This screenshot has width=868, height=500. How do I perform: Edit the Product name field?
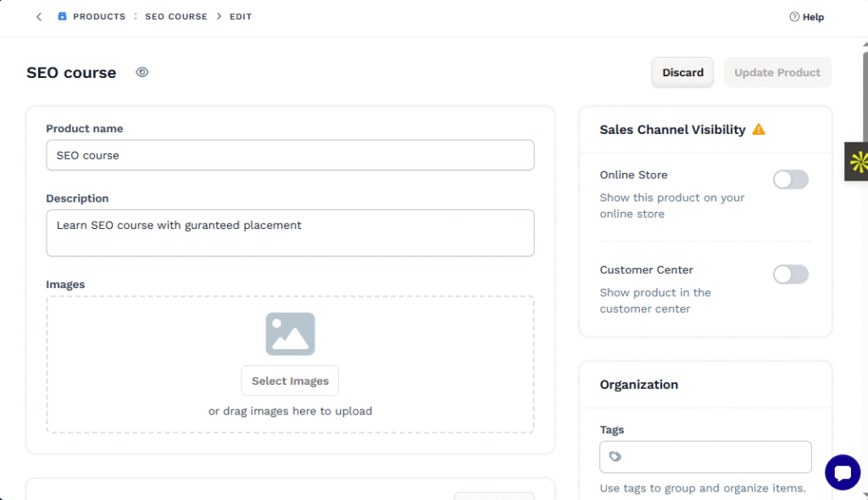coord(290,155)
